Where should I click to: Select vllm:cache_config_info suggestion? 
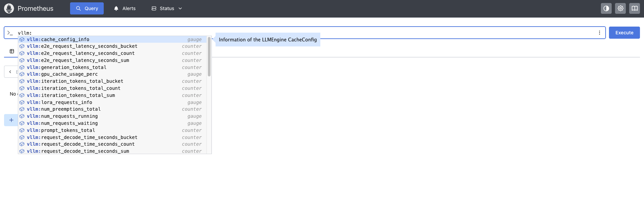tap(112, 39)
